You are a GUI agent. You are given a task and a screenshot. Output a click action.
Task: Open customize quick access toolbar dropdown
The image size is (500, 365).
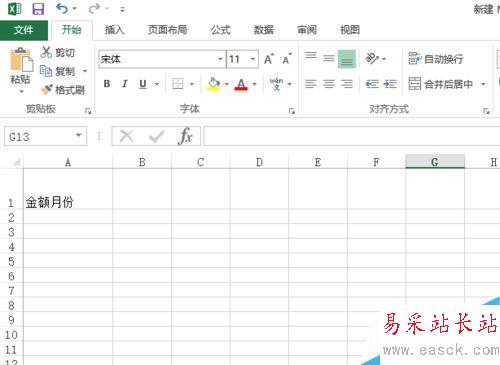(122, 9)
